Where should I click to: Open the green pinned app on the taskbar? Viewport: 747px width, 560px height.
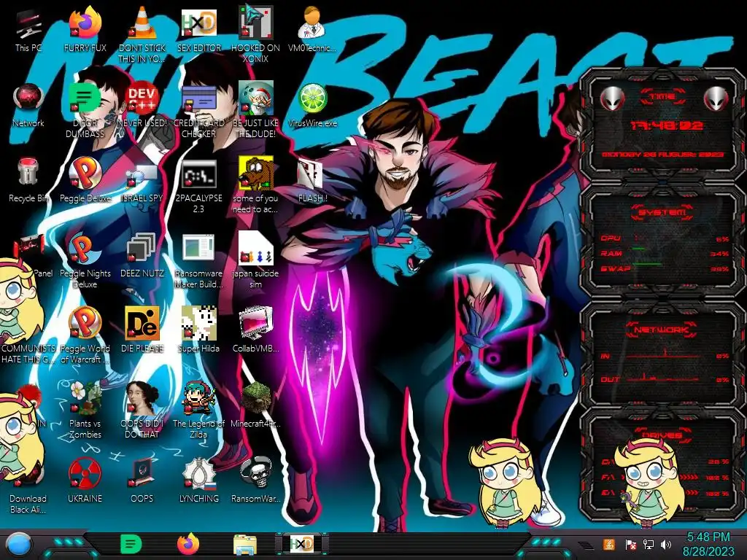[x=131, y=544]
